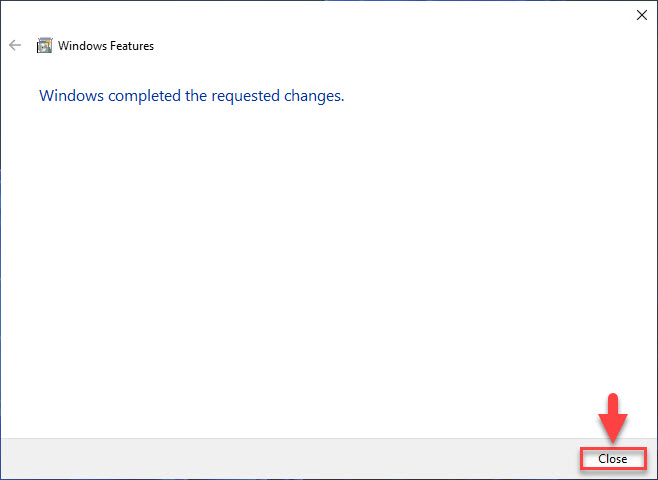
Task: Click the back arrow in the header
Action: [15, 45]
